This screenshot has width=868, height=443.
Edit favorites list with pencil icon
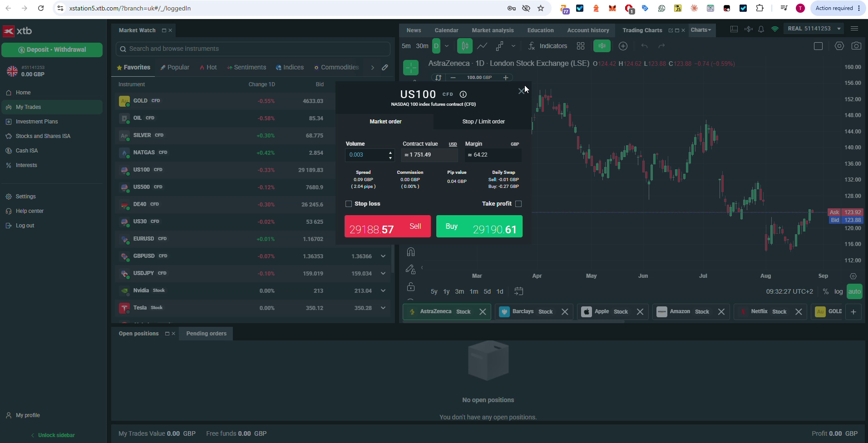[x=385, y=67]
